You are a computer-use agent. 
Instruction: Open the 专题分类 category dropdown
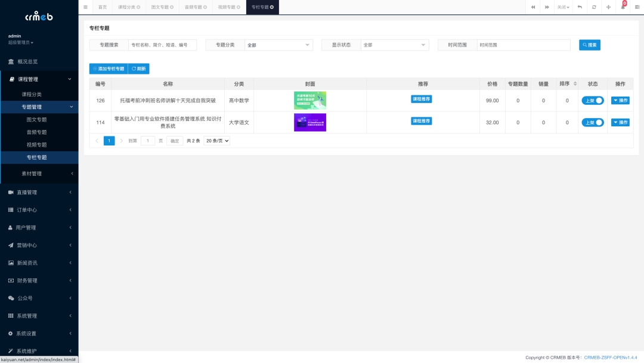(x=278, y=45)
